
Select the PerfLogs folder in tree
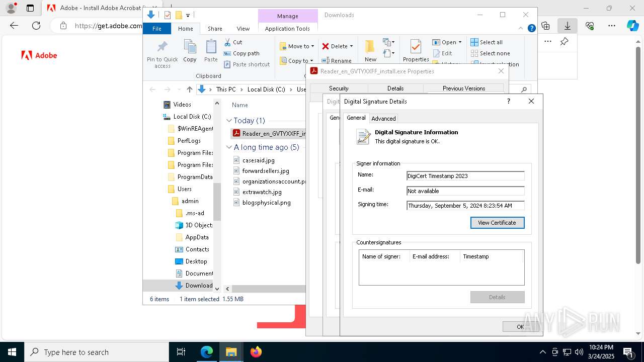[184, 141]
